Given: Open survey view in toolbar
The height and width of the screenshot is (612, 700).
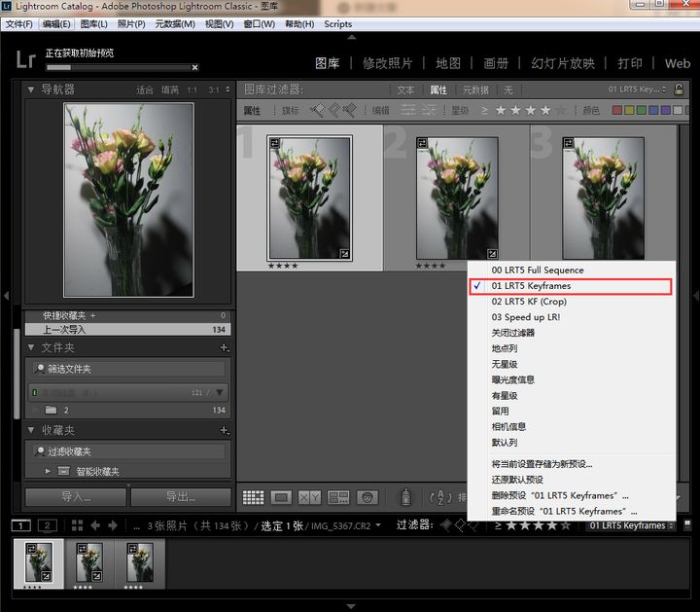Looking at the screenshot, I should (x=338, y=497).
